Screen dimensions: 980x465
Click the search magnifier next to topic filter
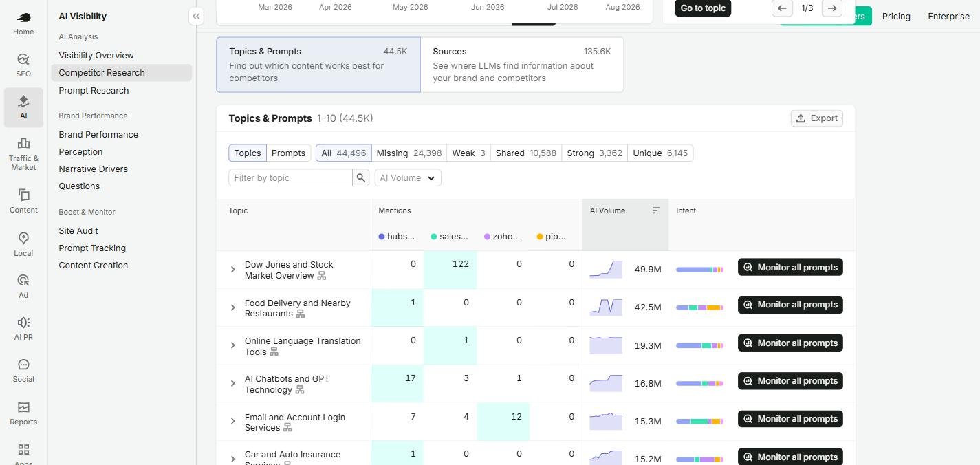361,177
